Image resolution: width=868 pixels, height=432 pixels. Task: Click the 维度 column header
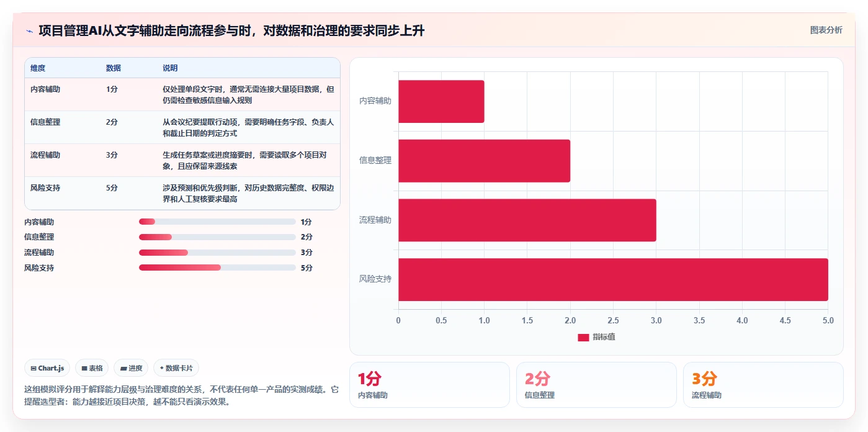pyautogui.click(x=38, y=68)
